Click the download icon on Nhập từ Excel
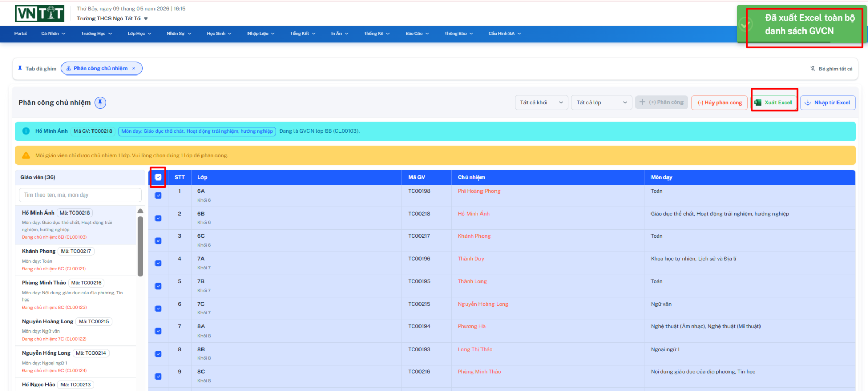Viewport: 868px width, 391px height. [808, 102]
